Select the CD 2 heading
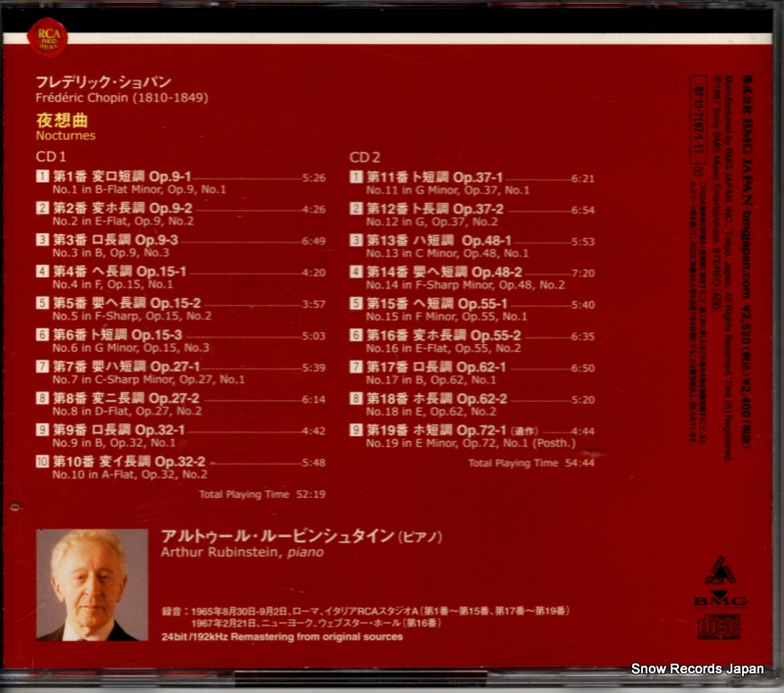 click(x=366, y=157)
